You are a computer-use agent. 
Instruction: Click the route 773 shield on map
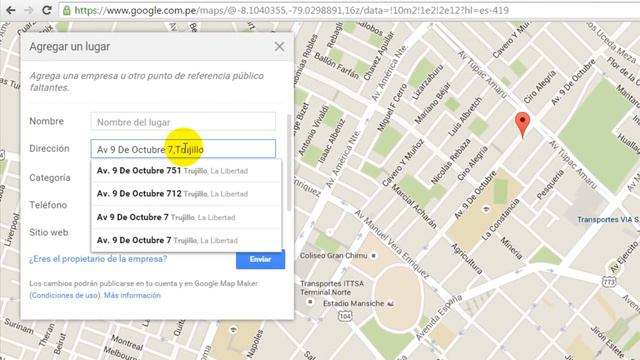pyautogui.click(x=609, y=282)
